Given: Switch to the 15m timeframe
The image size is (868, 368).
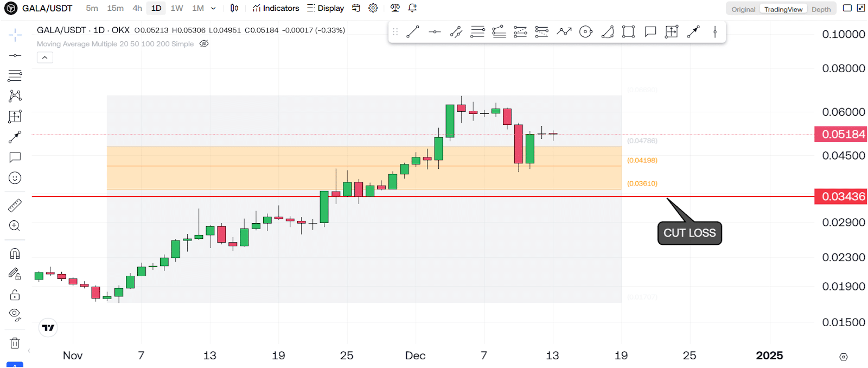Looking at the screenshot, I should (x=115, y=8).
